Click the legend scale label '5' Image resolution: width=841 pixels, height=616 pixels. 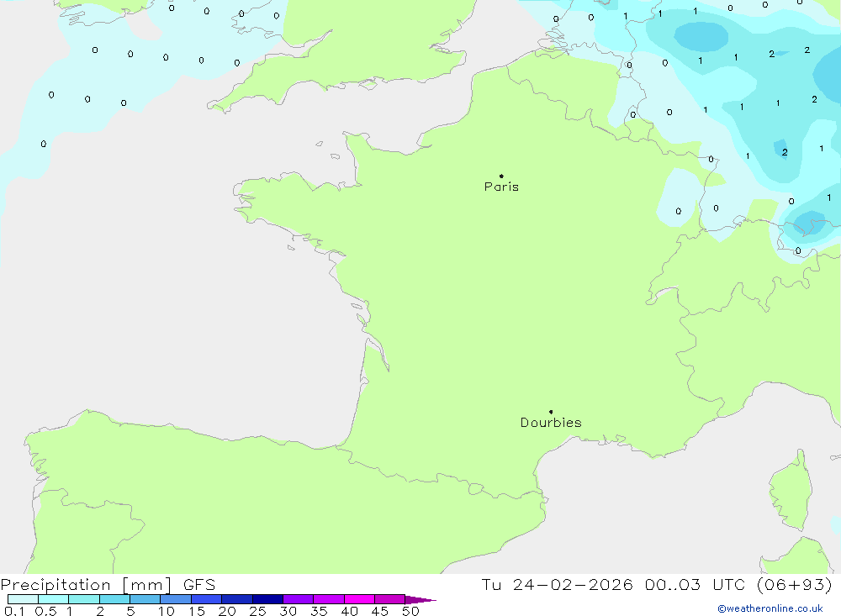point(130,611)
